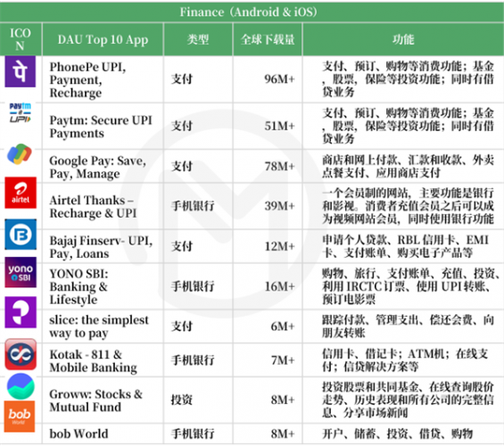Click the Kotak infinity logo icon

21,354
